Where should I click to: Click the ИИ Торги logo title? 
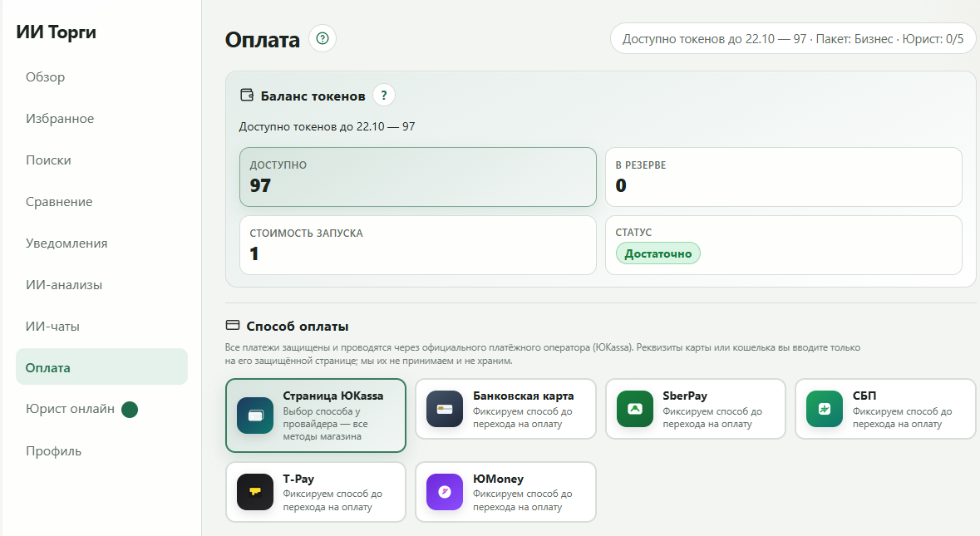(x=57, y=32)
